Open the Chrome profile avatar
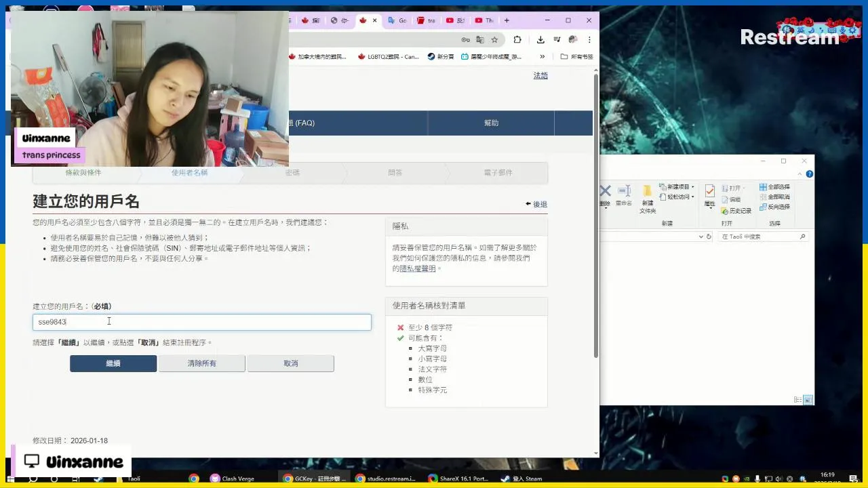The height and width of the screenshot is (488, 868). click(573, 40)
